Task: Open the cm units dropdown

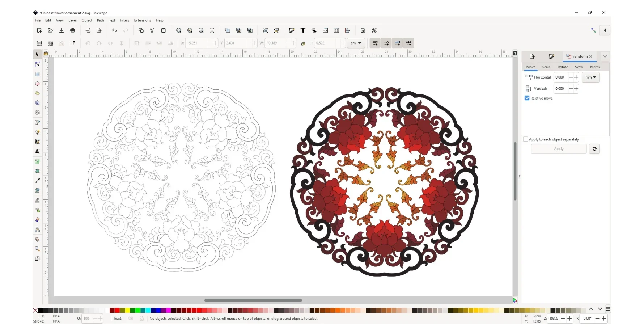Action: point(356,43)
